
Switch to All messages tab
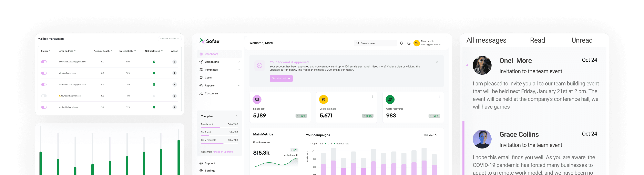[x=486, y=40]
